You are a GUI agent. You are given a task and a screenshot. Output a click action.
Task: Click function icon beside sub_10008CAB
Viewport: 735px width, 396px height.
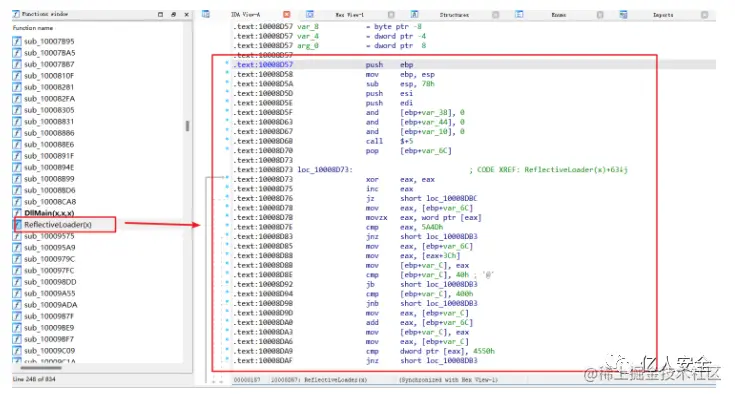[17, 202]
